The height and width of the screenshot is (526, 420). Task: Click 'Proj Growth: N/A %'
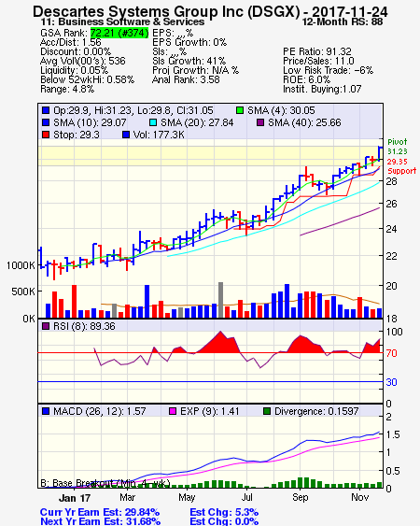[x=195, y=70]
